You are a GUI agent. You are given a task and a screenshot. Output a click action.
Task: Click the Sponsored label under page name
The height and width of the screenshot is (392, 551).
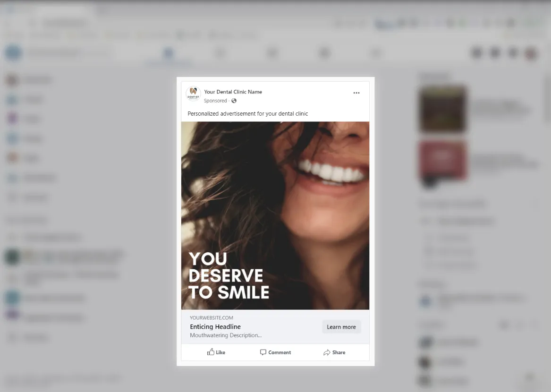click(215, 101)
